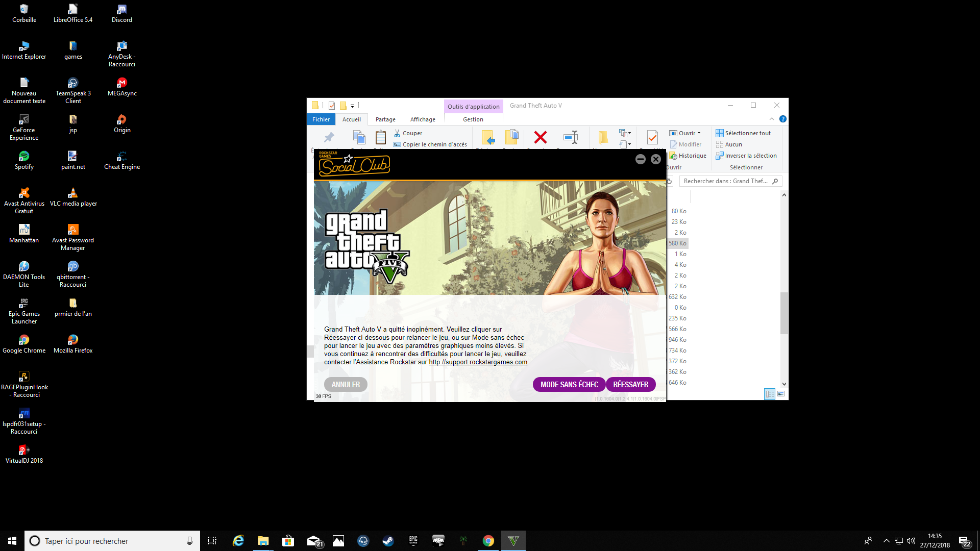Click the Move to folder icon

tap(487, 137)
